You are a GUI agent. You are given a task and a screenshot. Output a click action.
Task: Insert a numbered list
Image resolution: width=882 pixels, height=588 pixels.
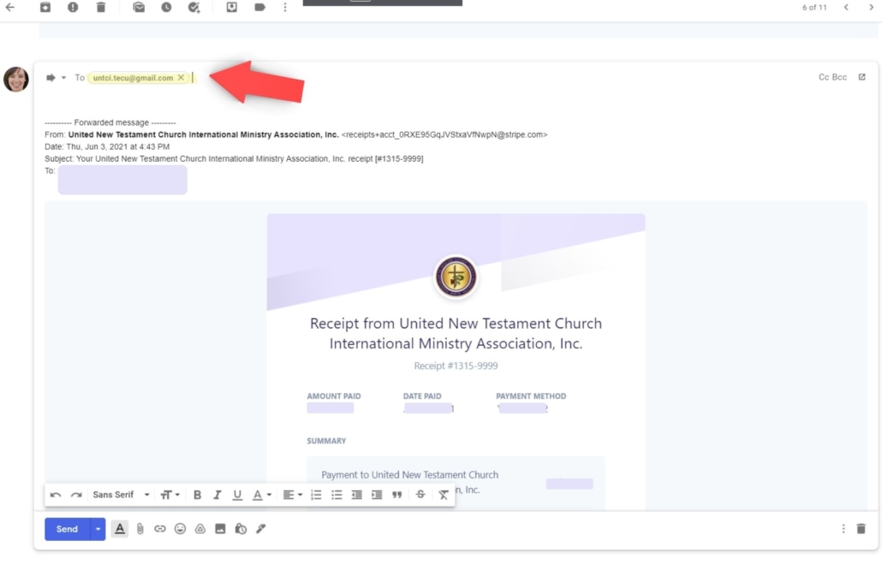[317, 495]
